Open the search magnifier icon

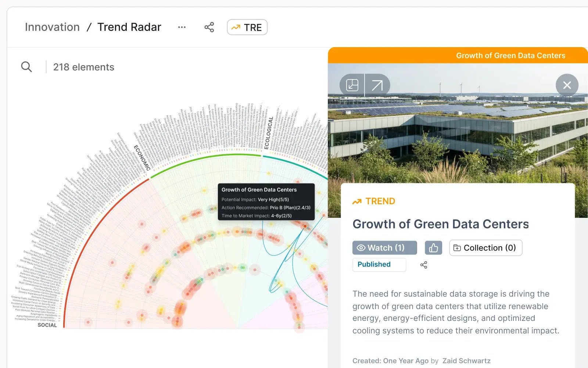pos(26,67)
